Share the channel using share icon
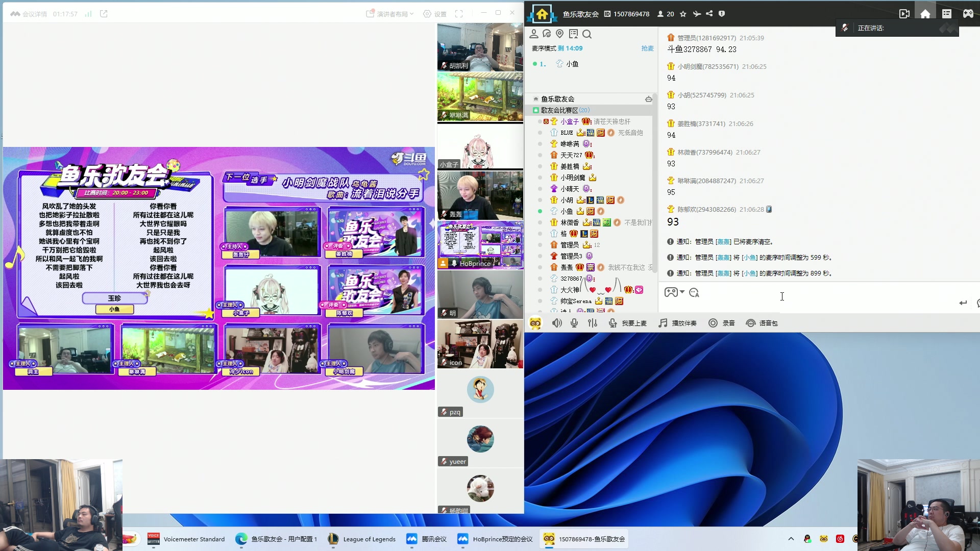The width and height of the screenshot is (980, 551). [x=709, y=14]
